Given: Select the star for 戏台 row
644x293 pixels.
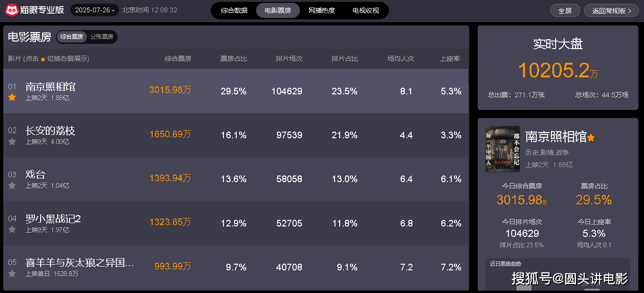Looking at the screenshot, I should [x=12, y=185].
